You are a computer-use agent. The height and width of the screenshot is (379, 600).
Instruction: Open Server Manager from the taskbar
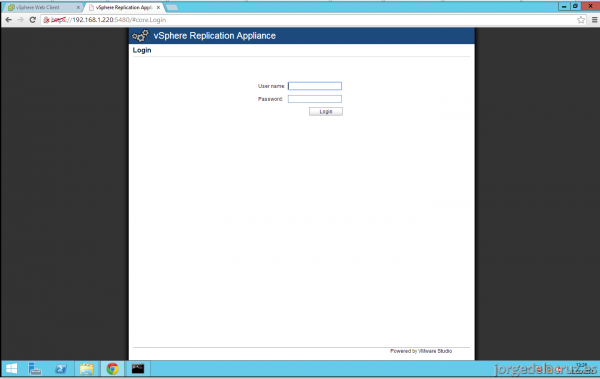click(x=35, y=369)
